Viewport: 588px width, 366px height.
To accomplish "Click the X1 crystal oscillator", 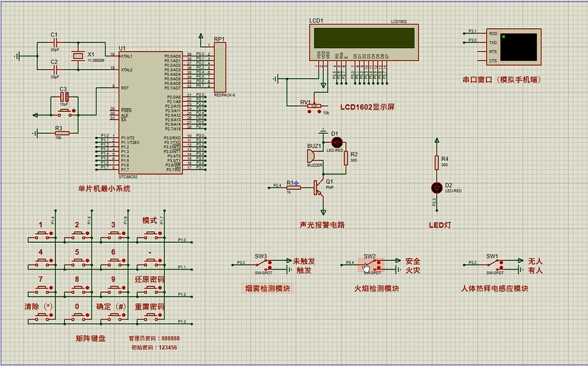I will pos(79,56).
